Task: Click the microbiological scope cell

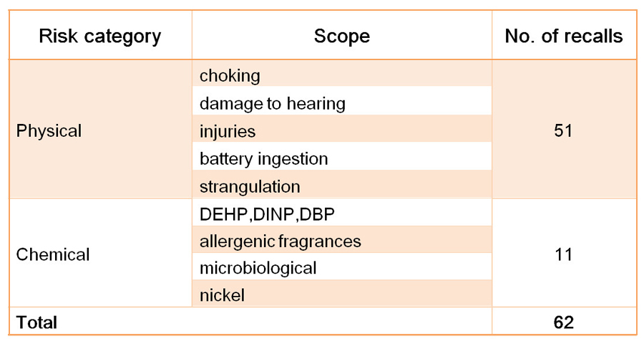Action: [258, 268]
